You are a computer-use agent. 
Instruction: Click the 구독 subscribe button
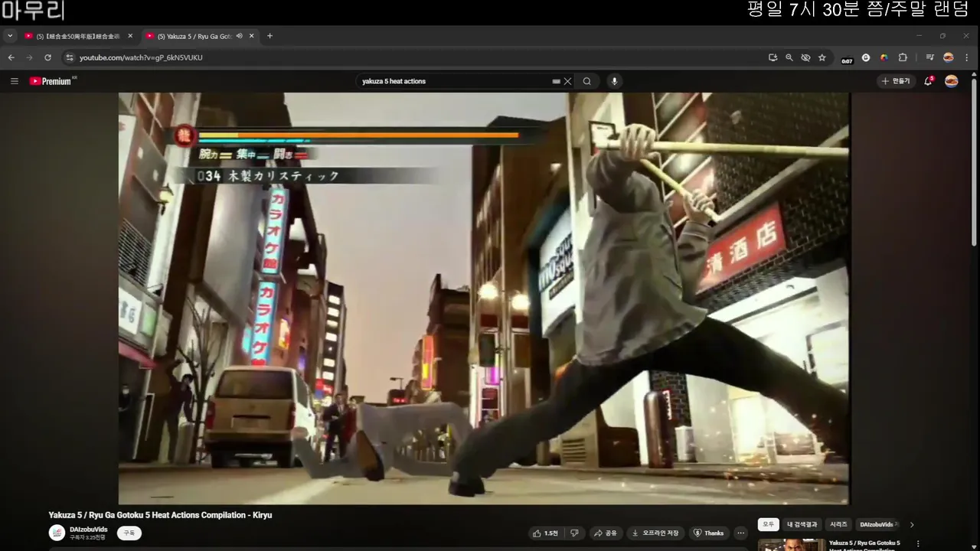(x=129, y=533)
